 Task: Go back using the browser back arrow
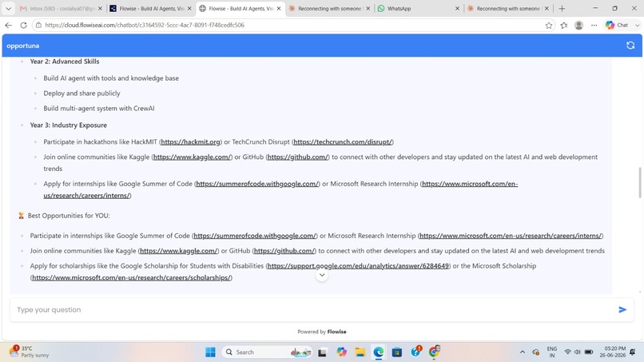[x=8, y=25]
